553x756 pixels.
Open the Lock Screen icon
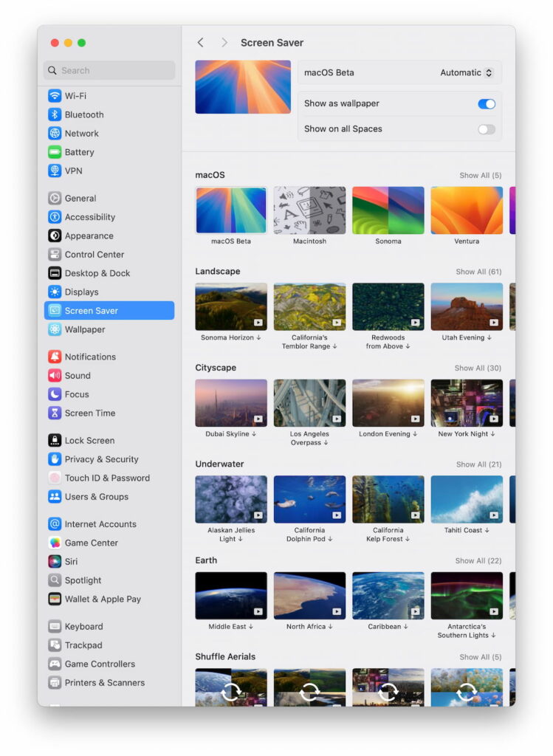[55, 440]
